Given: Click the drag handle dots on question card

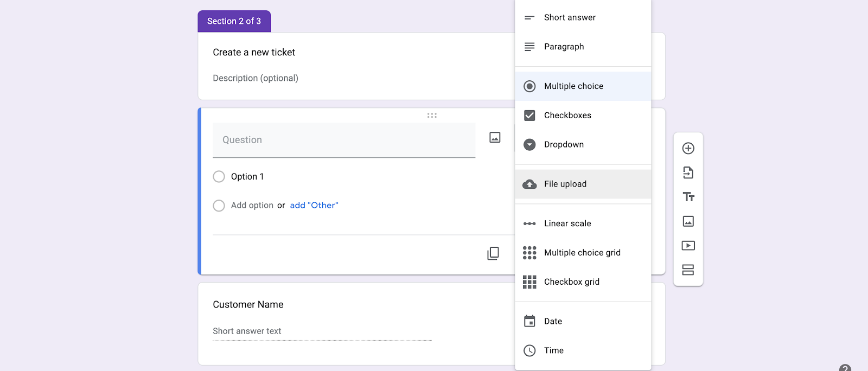Looking at the screenshot, I should (432, 116).
